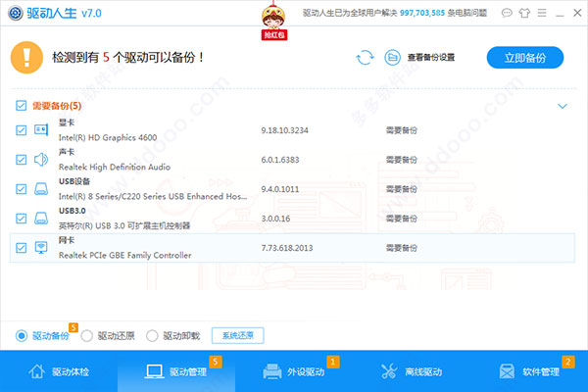The height and width of the screenshot is (392, 588).
Task: Click 需要备份 status in 网卡 row
Action: pos(401,248)
